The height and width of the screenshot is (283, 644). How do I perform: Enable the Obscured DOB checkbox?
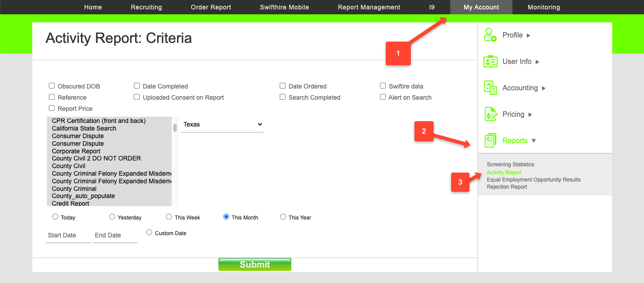(52, 86)
